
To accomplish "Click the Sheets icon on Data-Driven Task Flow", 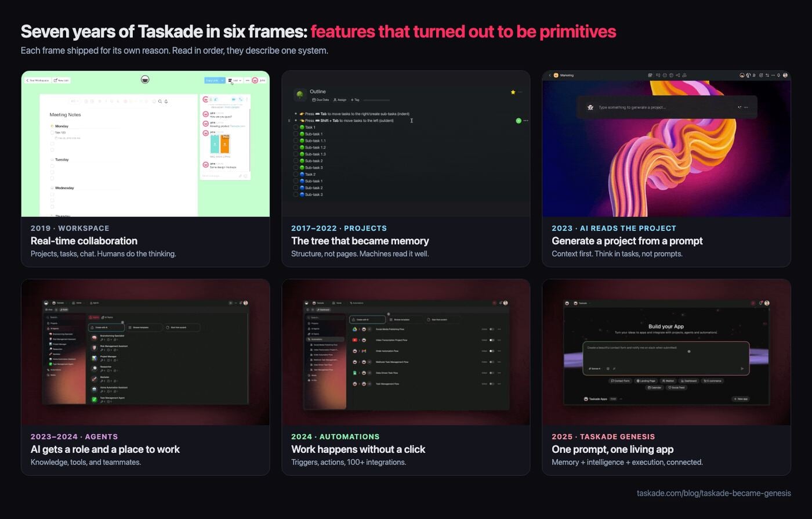I will pyautogui.click(x=354, y=373).
